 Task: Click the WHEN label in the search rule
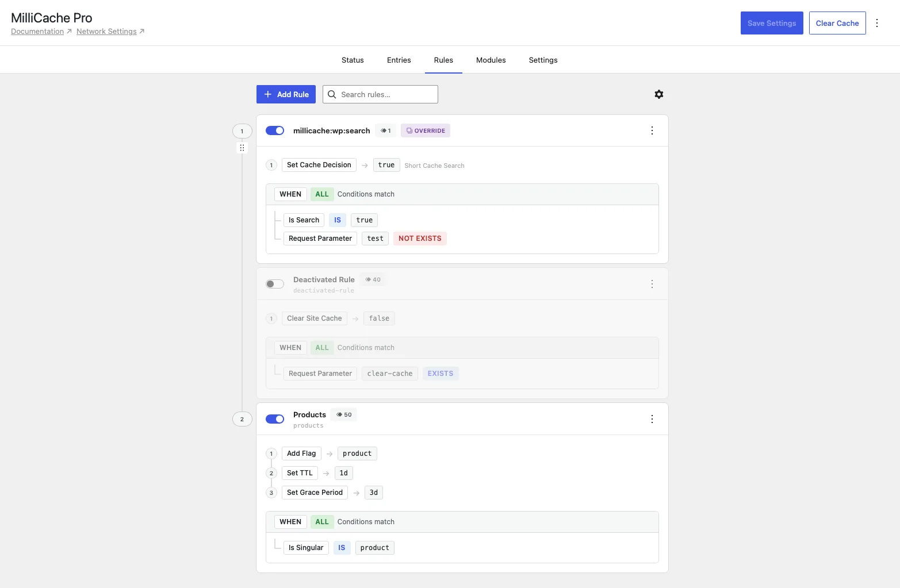click(290, 194)
